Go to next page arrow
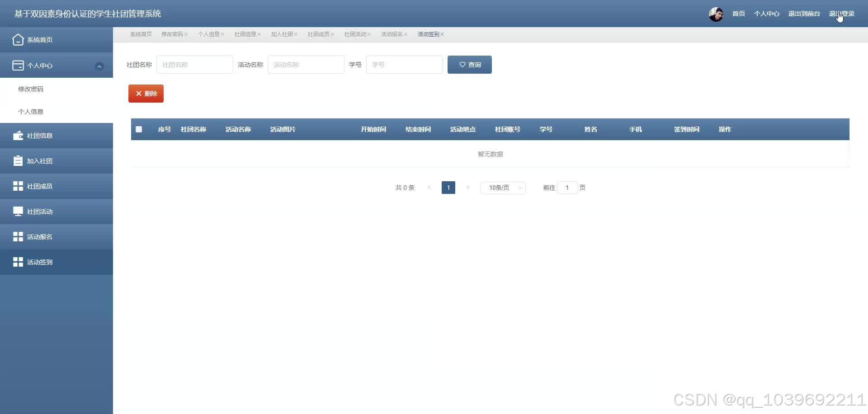Screen dimensions: 868x414 coord(467,188)
